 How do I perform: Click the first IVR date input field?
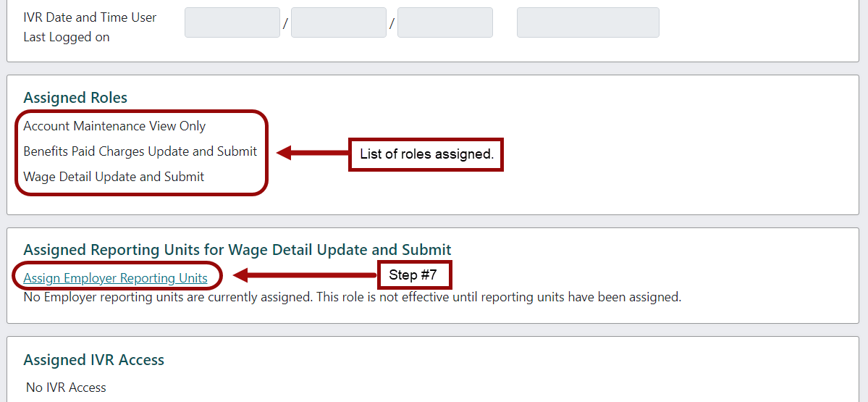pos(232,22)
